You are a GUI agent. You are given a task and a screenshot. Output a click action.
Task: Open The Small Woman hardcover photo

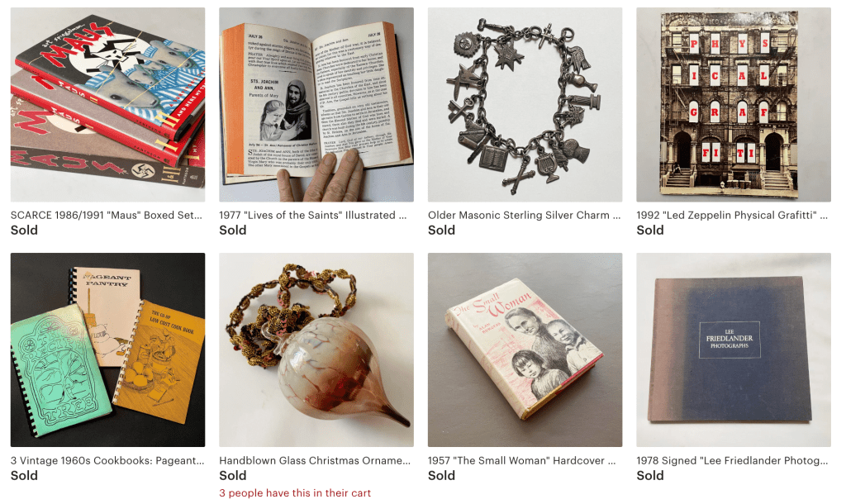click(525, 349)
